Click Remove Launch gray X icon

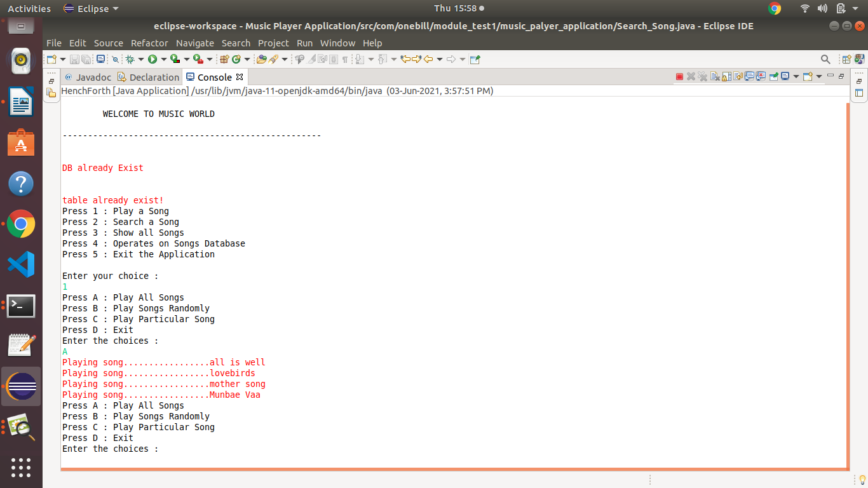pos(691,77)
